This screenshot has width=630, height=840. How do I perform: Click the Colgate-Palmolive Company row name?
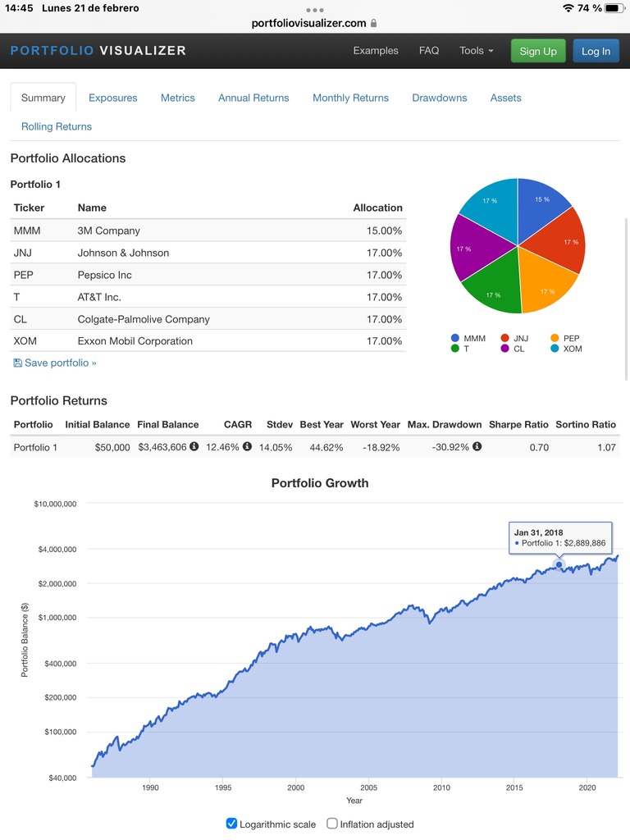click(x=144, y=319)
